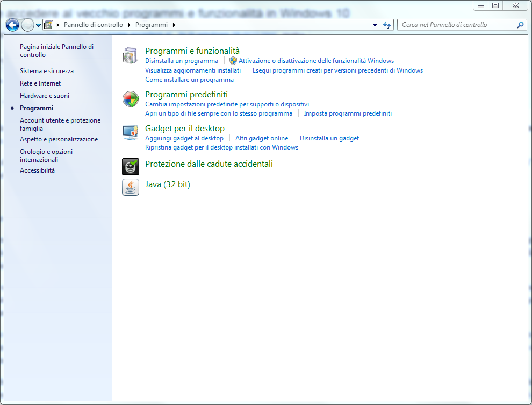Expand the arrow after Programmi breadcrumb
This screenshot has height=405, width=532.
click(x=174, y=25)
